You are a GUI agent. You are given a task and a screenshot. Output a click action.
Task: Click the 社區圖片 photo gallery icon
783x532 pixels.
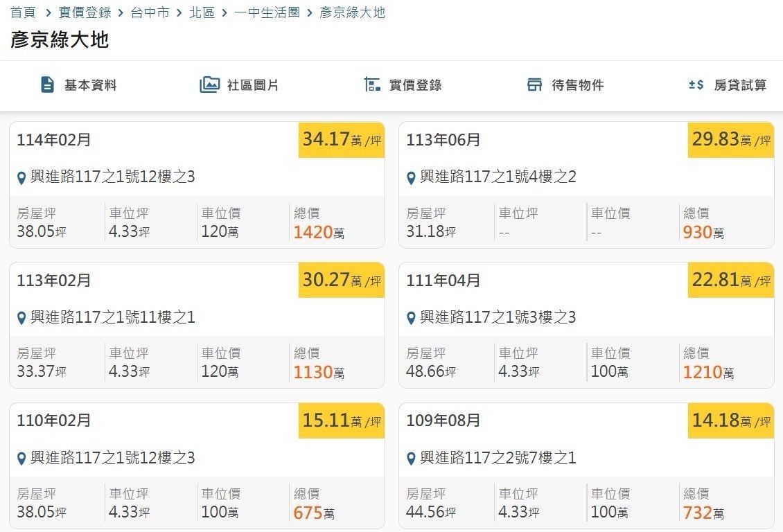tap(209, 85)
